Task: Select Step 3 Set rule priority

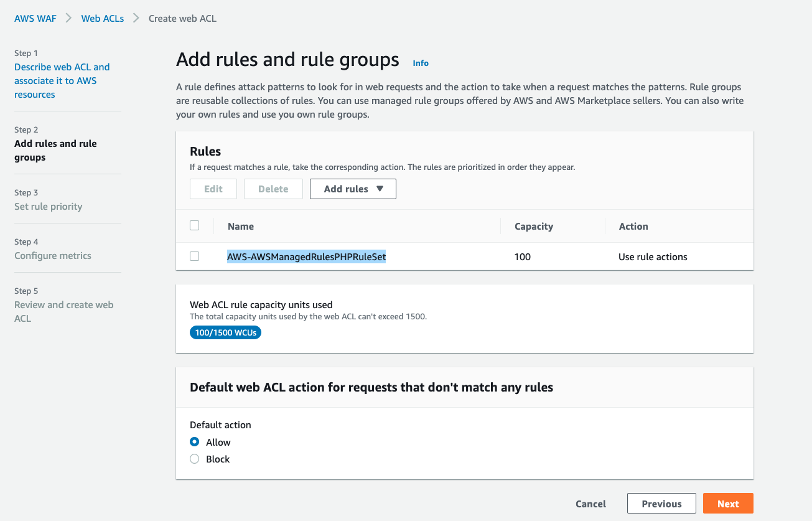Action: pyautogui.click(x=48, y=206)
